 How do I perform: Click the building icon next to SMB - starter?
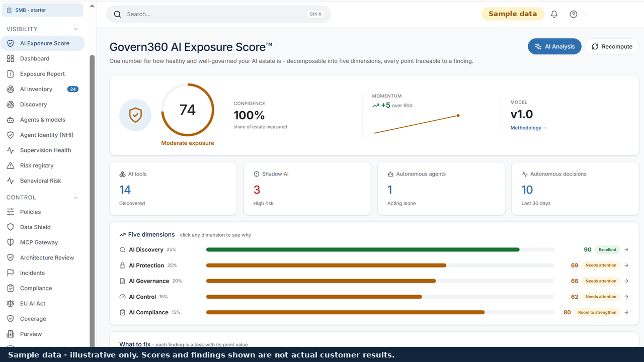click(9, 10)
